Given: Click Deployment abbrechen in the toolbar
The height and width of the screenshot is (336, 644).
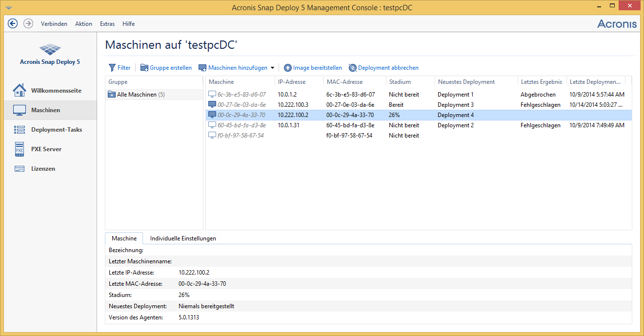Looking at the screenshot, I should (388, 68).
